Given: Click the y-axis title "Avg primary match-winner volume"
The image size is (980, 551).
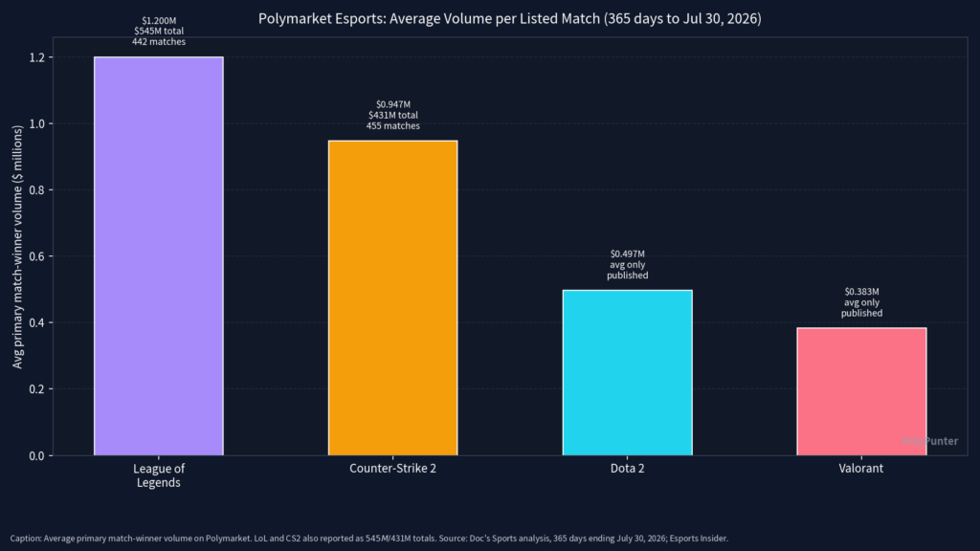Looking at the screenshot, I should pos(17,247).
